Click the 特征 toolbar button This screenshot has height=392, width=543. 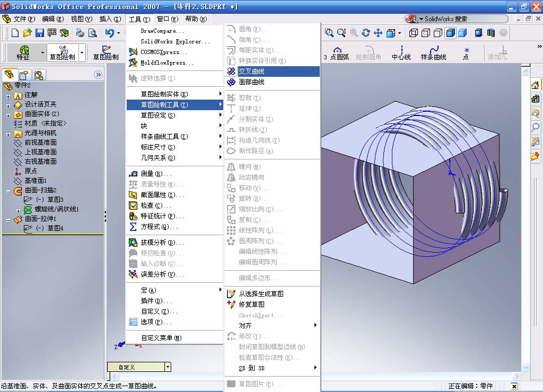(x=23, y=53)
